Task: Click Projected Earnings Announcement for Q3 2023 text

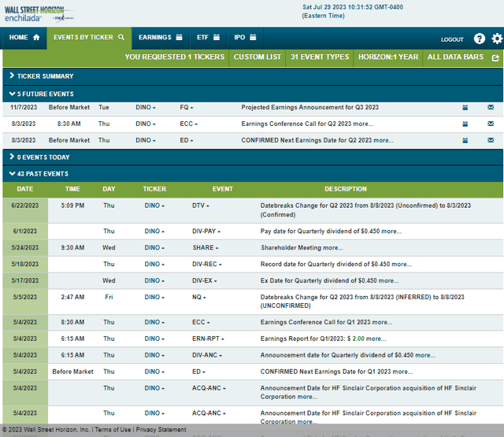Action: [309, 107]
